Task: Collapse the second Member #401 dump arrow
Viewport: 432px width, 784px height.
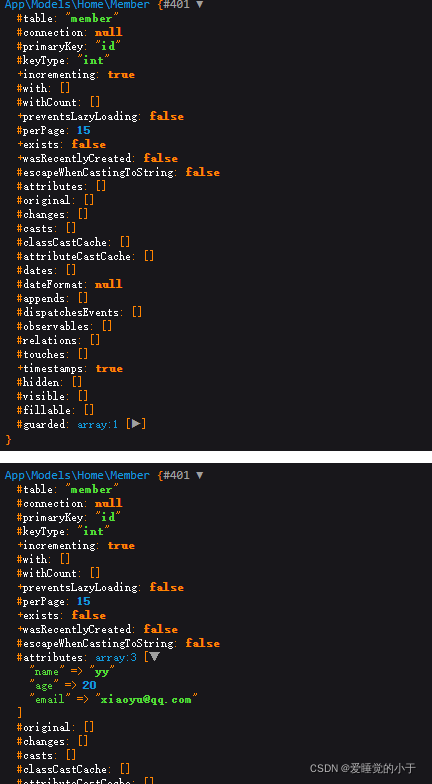Action: (200, 475)
